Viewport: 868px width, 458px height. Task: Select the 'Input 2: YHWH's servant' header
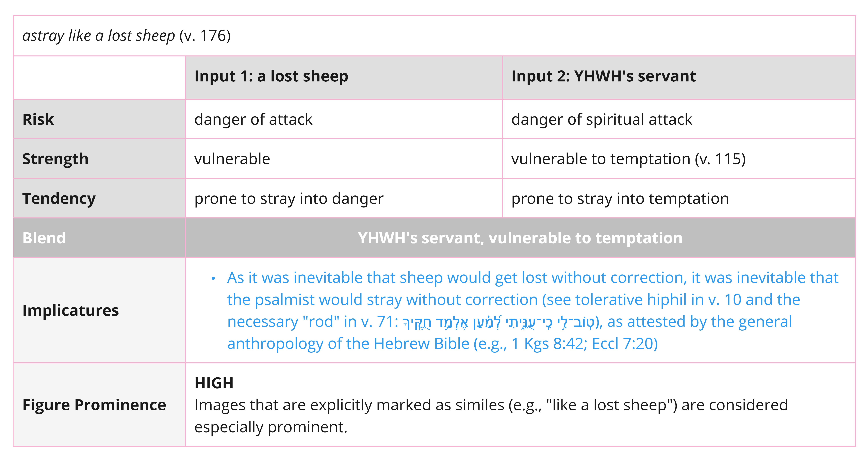point(604,76)
